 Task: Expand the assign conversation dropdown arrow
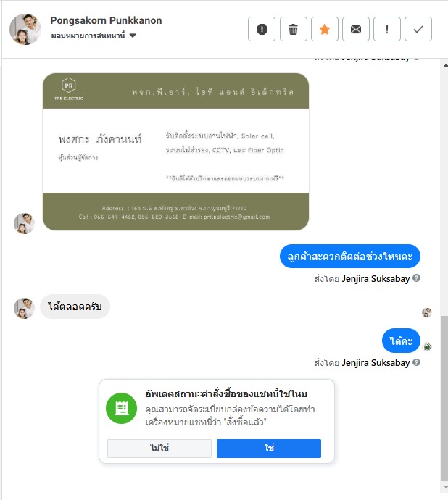tap(133, 36)
